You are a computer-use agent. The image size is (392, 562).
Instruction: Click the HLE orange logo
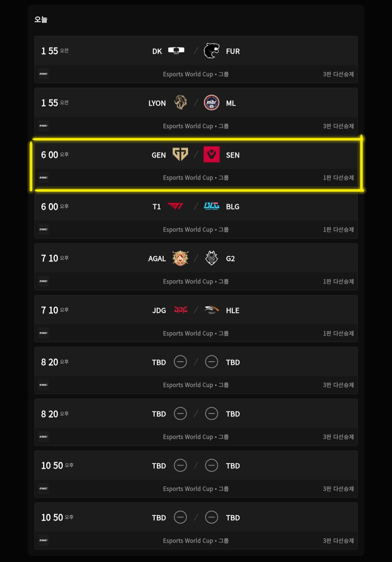(212, 310)
